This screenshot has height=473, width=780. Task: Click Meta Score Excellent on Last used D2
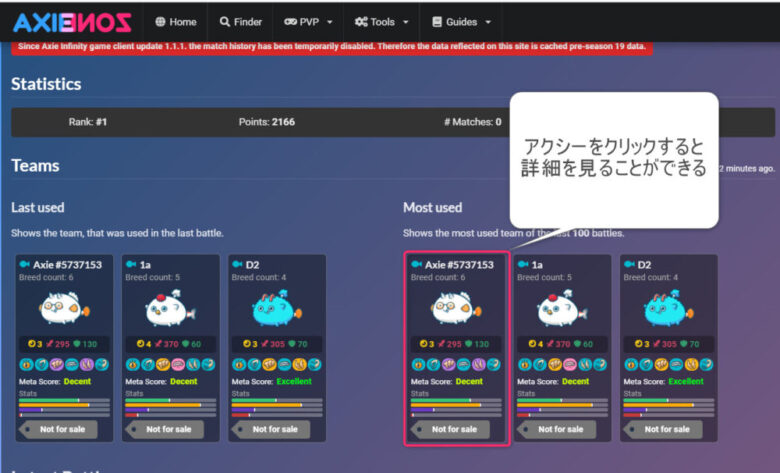coord(272,381)
